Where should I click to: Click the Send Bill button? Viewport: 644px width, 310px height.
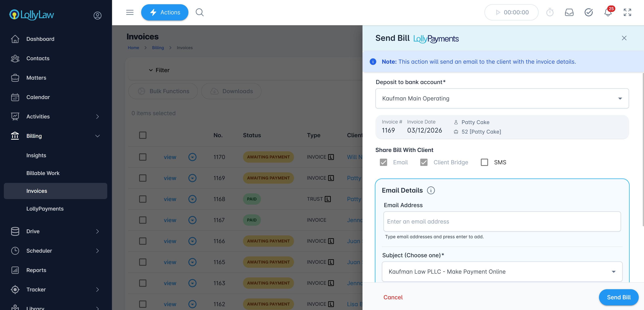[x=619, y=297]
